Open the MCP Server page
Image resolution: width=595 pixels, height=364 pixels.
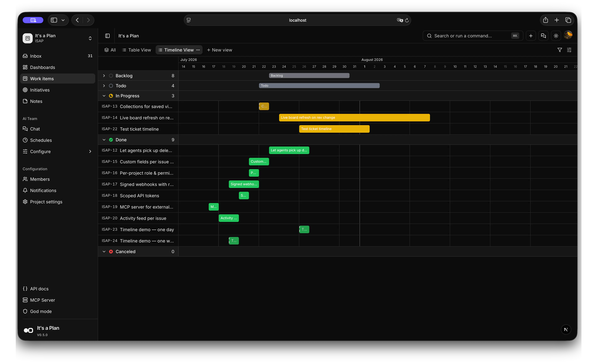coord(58,300)
